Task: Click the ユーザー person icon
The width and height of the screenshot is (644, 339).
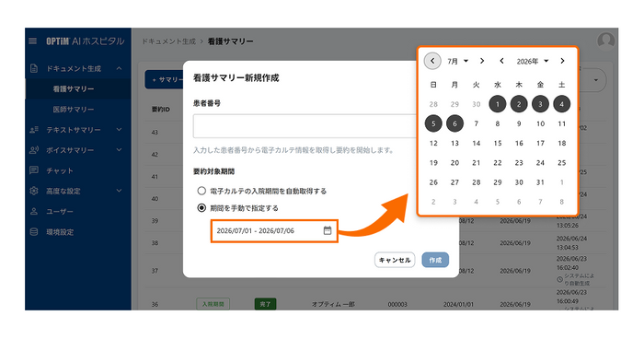Action: 34,211
